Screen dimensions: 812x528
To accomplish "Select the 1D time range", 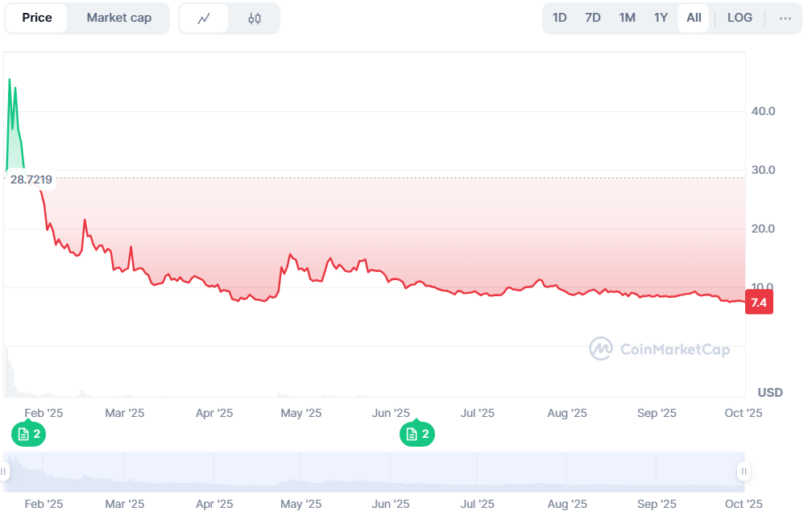I will pos(559,18).
